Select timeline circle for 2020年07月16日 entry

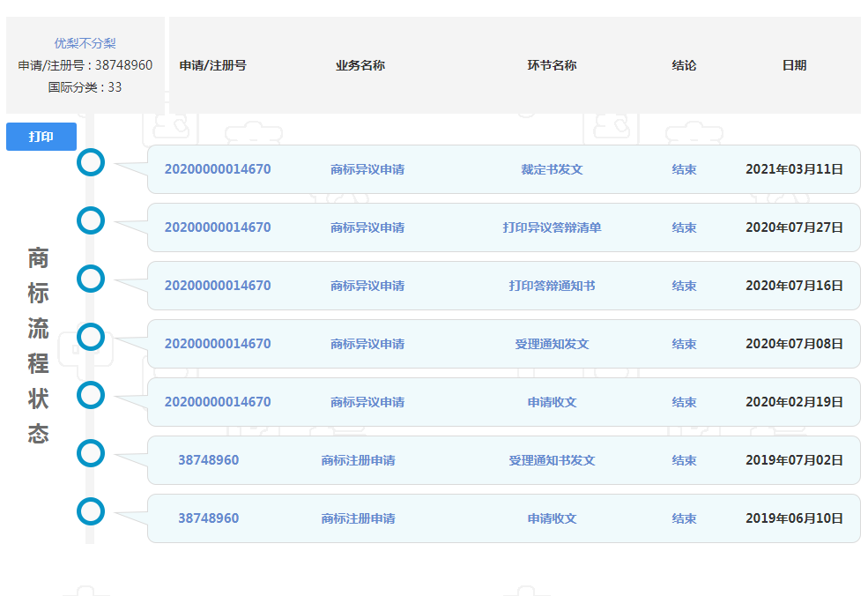[91, 279]
